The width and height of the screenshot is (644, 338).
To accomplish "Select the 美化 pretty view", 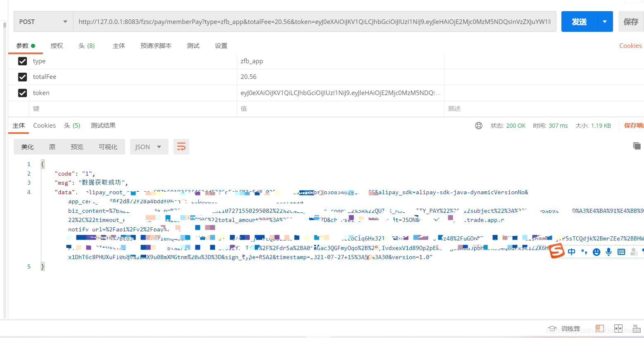I will [x=28, y=147].
